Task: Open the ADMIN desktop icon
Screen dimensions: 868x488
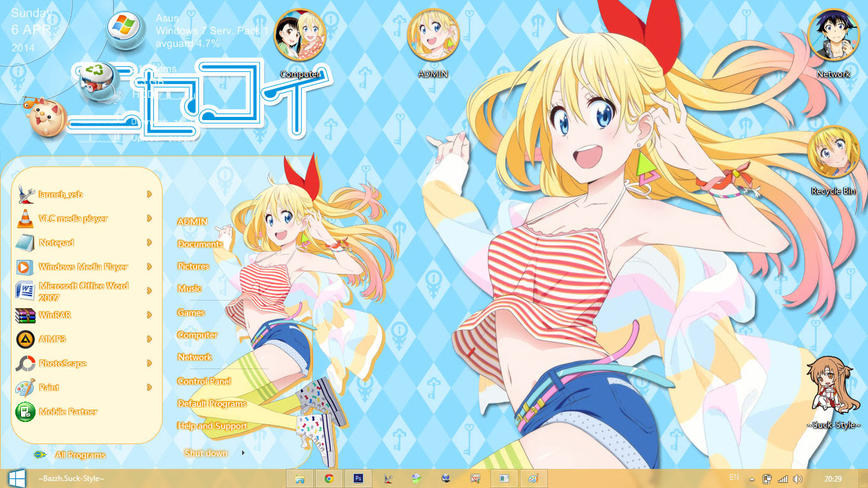Action: 433,44
